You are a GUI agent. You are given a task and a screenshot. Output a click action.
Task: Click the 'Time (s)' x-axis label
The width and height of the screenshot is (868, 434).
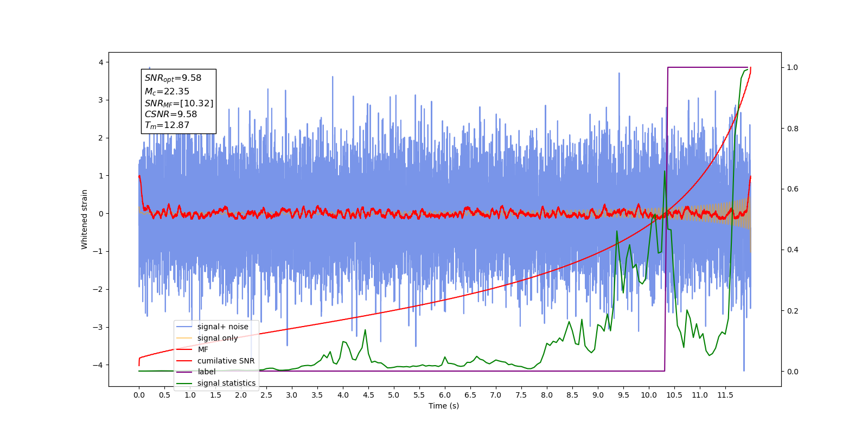click(x=444, y=406)
